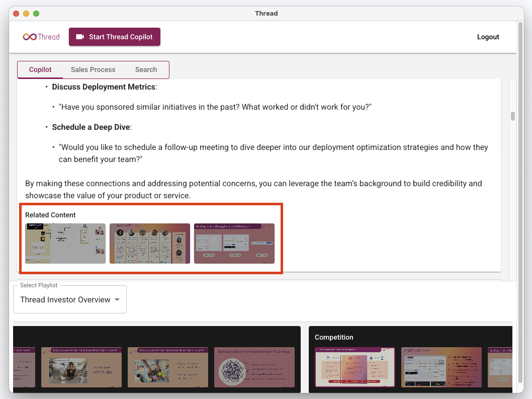Close the Thread window with the red button
532x399 pixels.
point(16,14)
